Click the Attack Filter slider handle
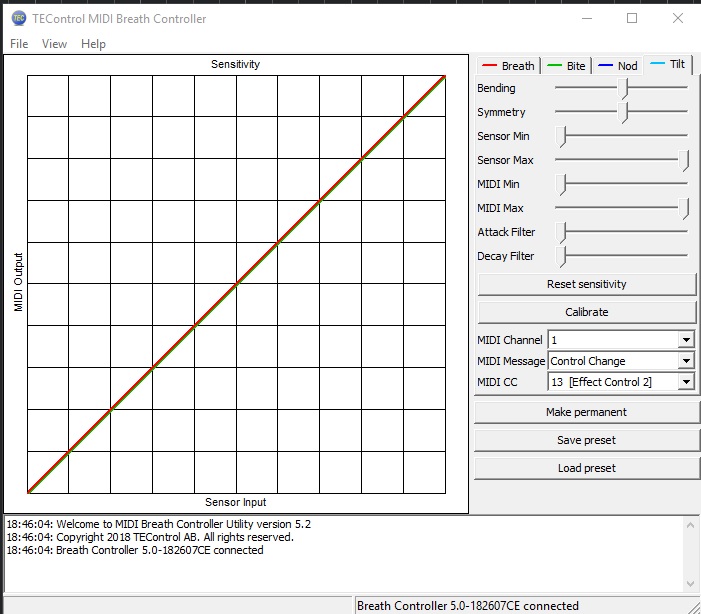Screen dimensions: 701x614 [x=561, y=233]
